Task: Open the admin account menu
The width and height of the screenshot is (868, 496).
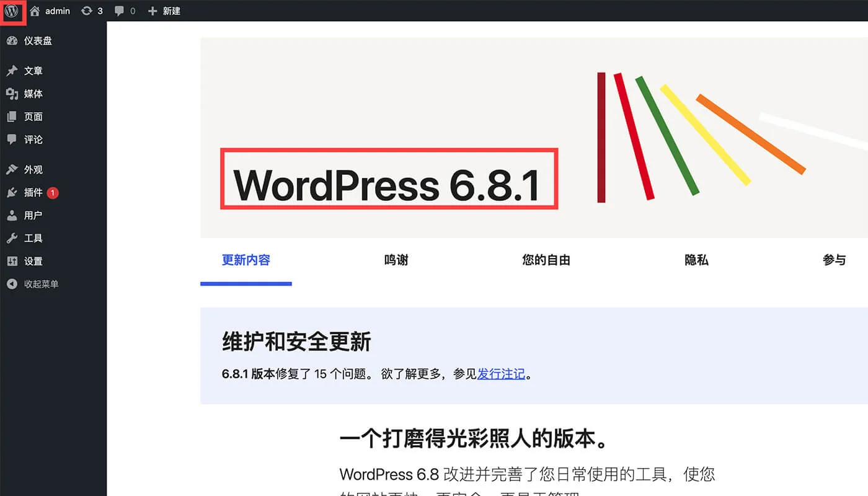Action: click(50, 11)
